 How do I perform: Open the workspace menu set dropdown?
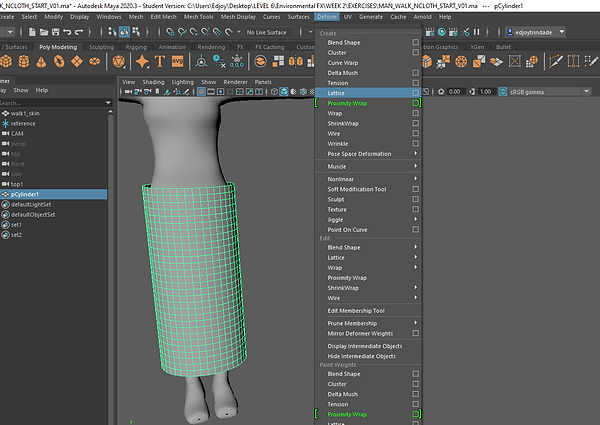pyautogui.click(x=10, y=32)
